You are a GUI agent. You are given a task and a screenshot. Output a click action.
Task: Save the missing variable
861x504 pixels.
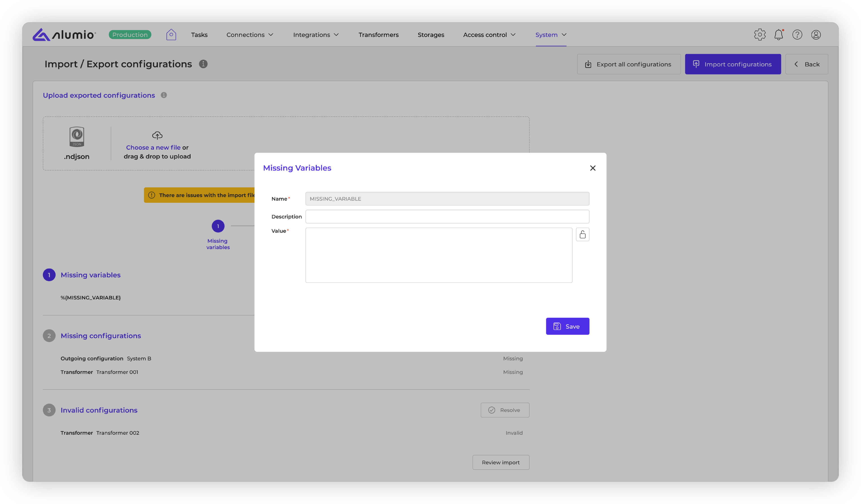(567, 326)
